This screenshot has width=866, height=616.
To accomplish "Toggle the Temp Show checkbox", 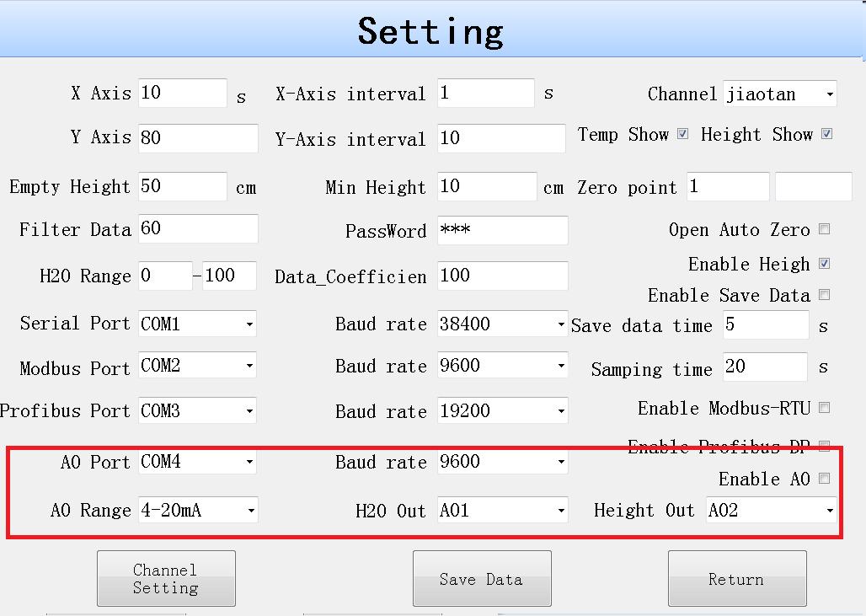I will pyautogui.click(x=682, y=134).
